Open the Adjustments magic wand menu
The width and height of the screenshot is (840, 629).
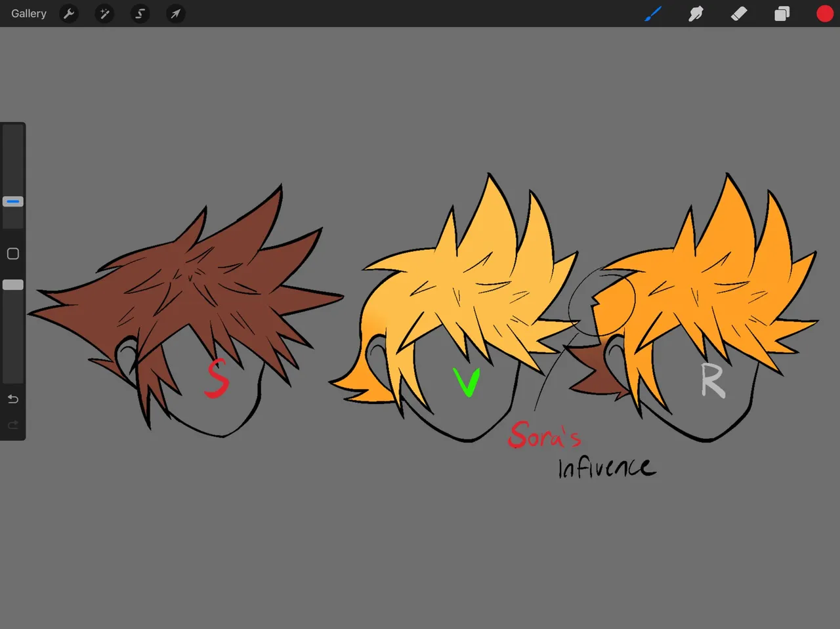pos(104,13)
